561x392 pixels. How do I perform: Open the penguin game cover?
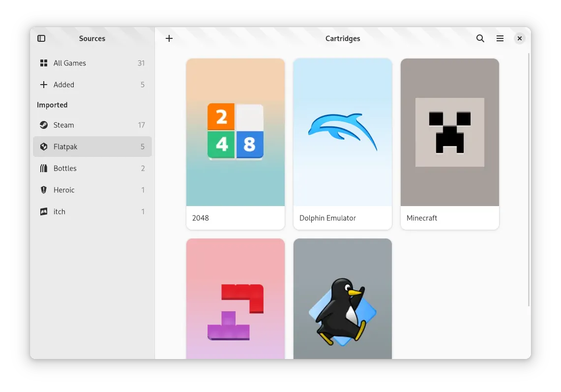(343, 305)
